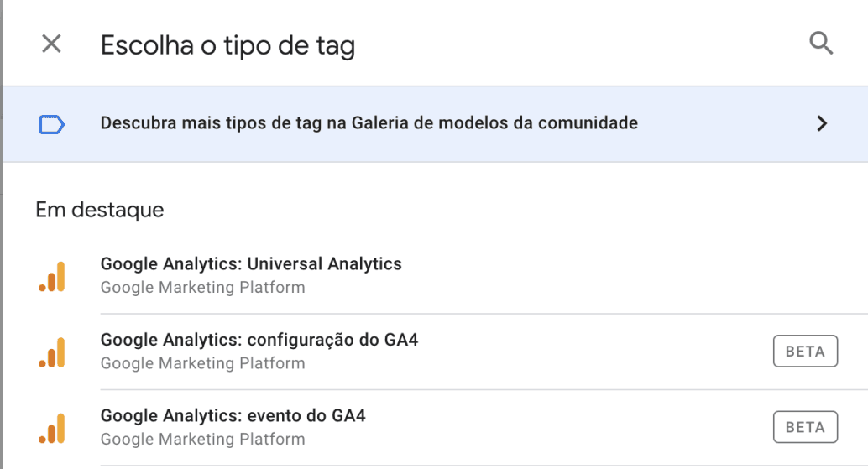Expand the community gallery with the right chevron
The height and width of the screenshot is (469, 868).
tap(822, 124)
